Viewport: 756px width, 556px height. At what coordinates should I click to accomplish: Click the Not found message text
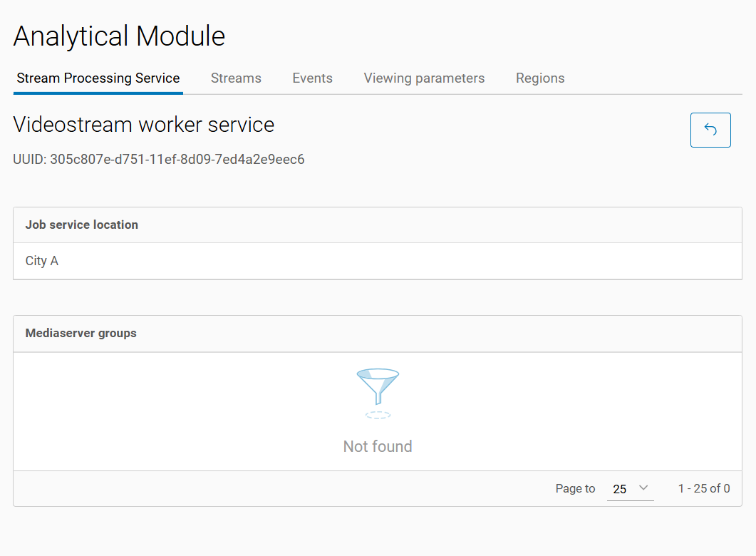[378, 447]
